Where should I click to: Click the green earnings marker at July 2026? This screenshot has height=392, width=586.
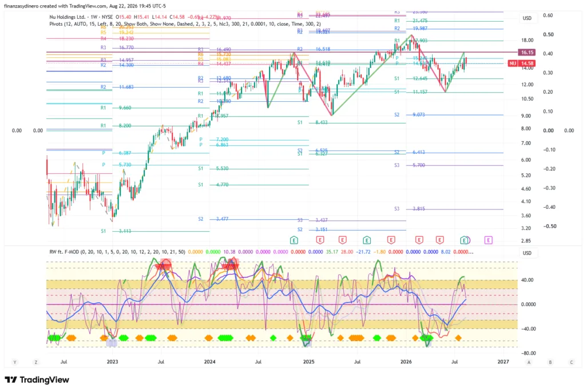[x=464, y=240]
